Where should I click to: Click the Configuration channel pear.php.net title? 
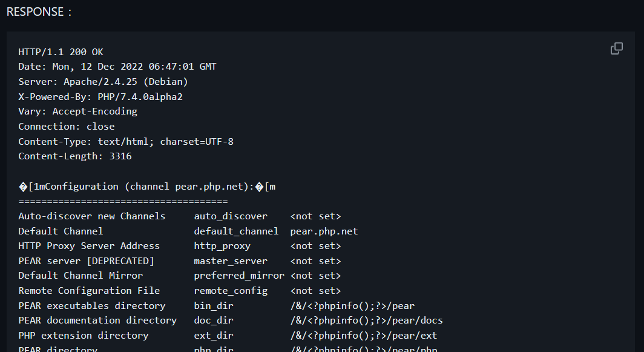[147, 187]
